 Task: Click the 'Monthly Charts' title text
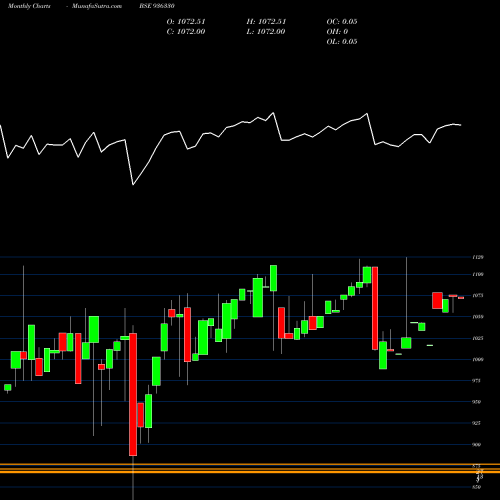coord(29,6)
